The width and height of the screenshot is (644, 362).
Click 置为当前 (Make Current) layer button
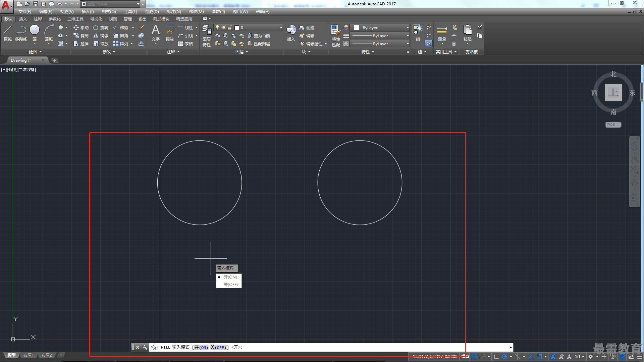pos(259,36)
